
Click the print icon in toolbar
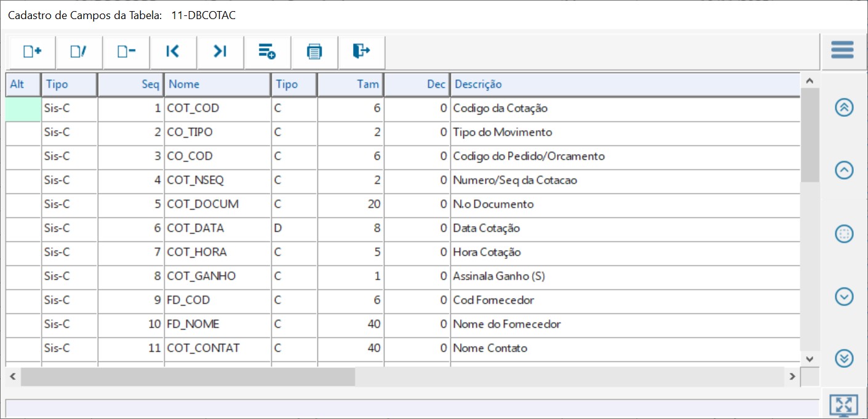coord(314,52)
